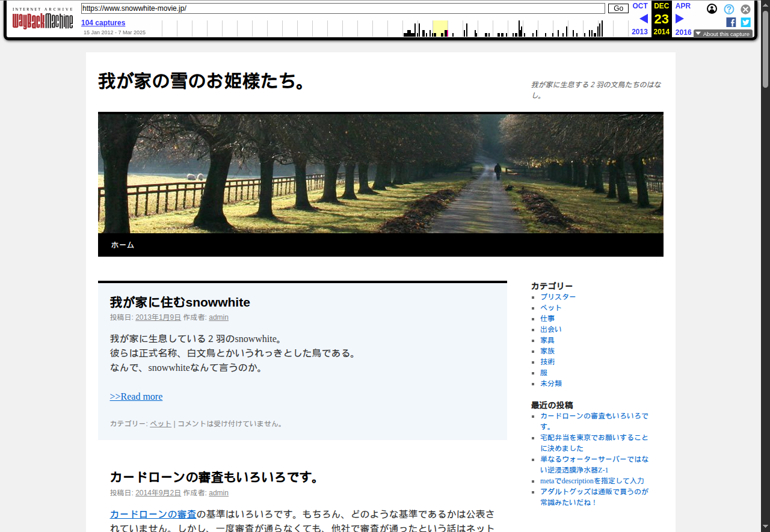Go to next capture arrow
This screenshot has width=770, height=532.
679,19
